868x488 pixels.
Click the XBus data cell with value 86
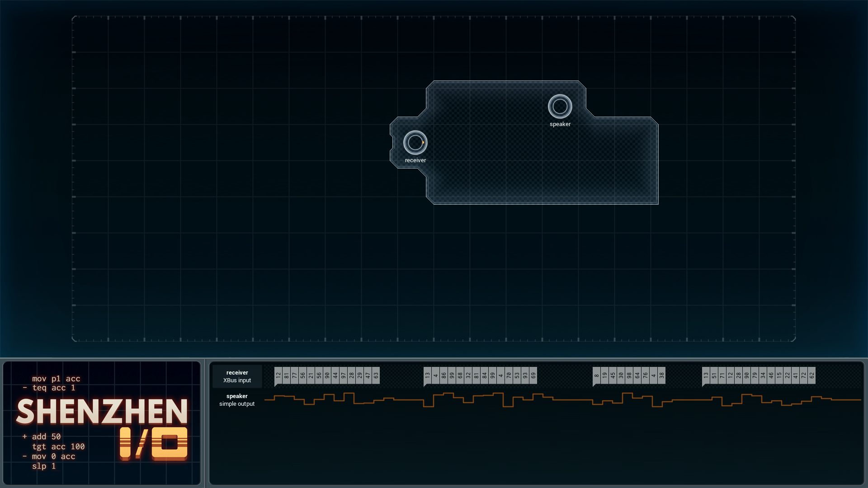444,375
